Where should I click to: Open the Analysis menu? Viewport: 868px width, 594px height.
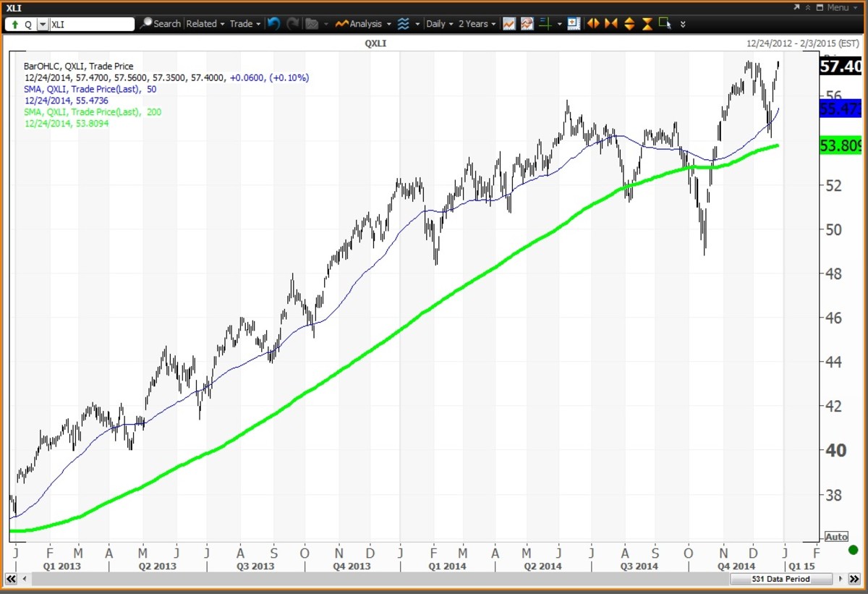tap(364, 24)
